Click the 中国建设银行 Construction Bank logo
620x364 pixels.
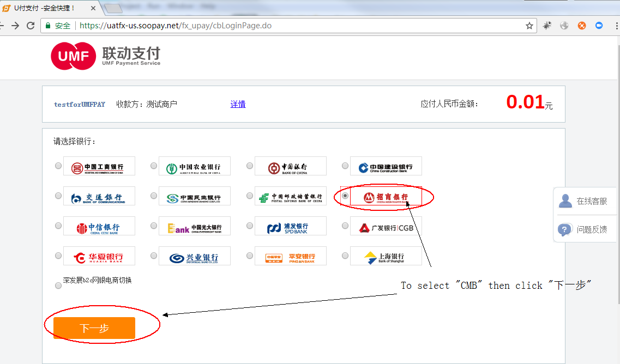point(386,166)
